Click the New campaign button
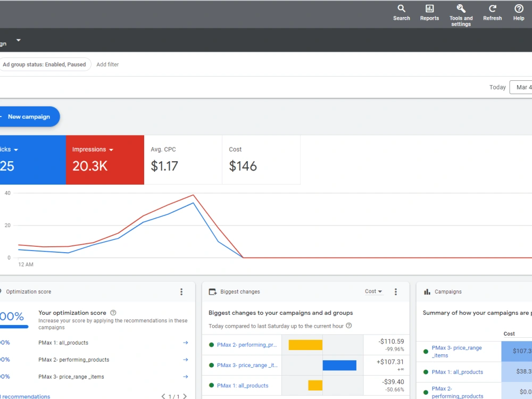532x399 pixels. pos(30,117)
